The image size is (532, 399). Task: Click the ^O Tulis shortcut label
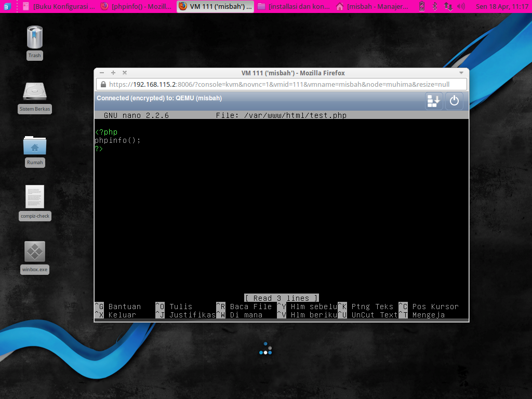(x=174, y=307)
